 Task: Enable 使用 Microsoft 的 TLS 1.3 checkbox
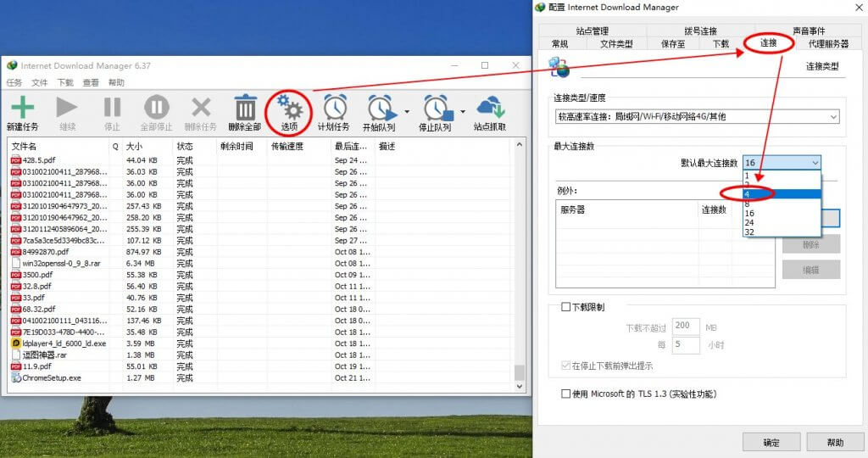(x=565, y=394)
